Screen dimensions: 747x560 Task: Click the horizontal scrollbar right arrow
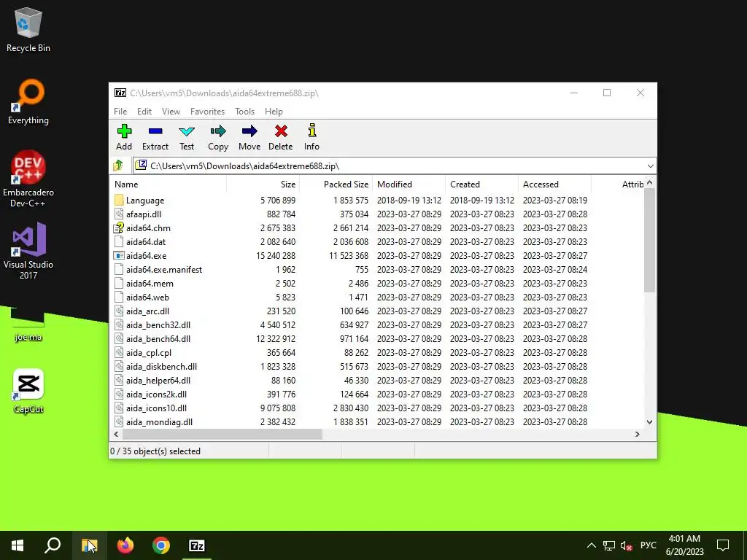pyautogui.click(x=638, y=435)
